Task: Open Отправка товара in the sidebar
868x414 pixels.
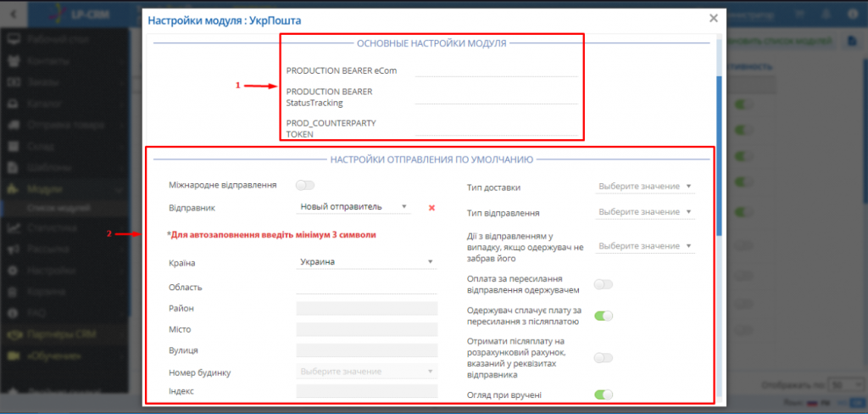Action: point(64,125)
